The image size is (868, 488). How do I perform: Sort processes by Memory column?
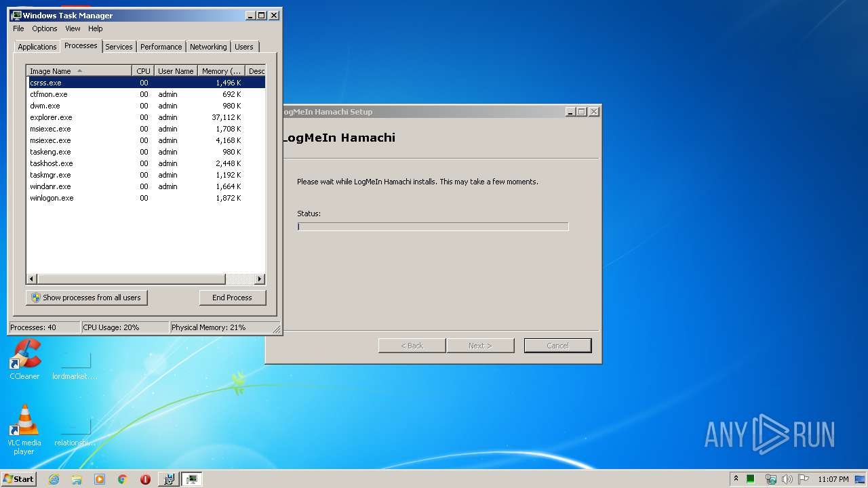pyautogui.click(x=221, y=71)
